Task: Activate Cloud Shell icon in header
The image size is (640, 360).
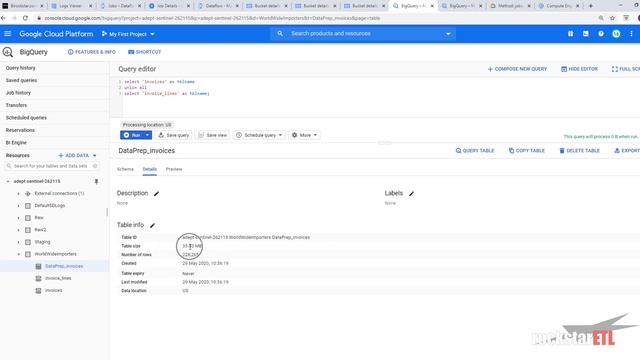Action: (586, 34)
